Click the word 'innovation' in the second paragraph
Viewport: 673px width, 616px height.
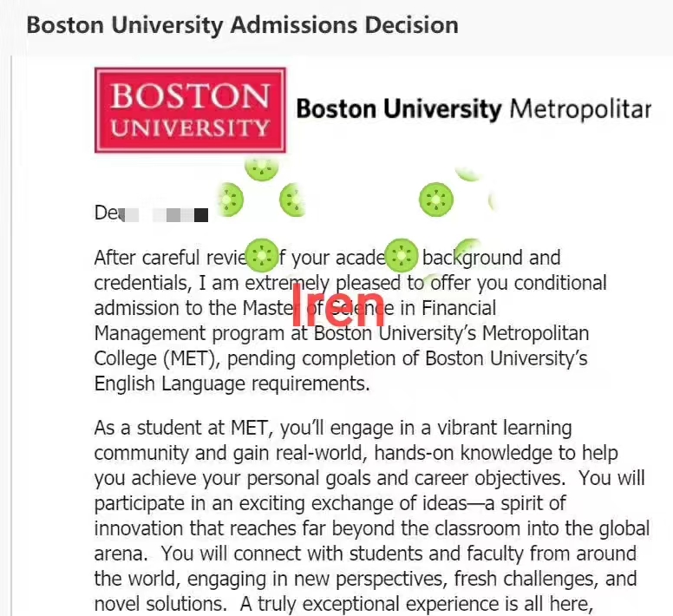click(x=139, y=528)
